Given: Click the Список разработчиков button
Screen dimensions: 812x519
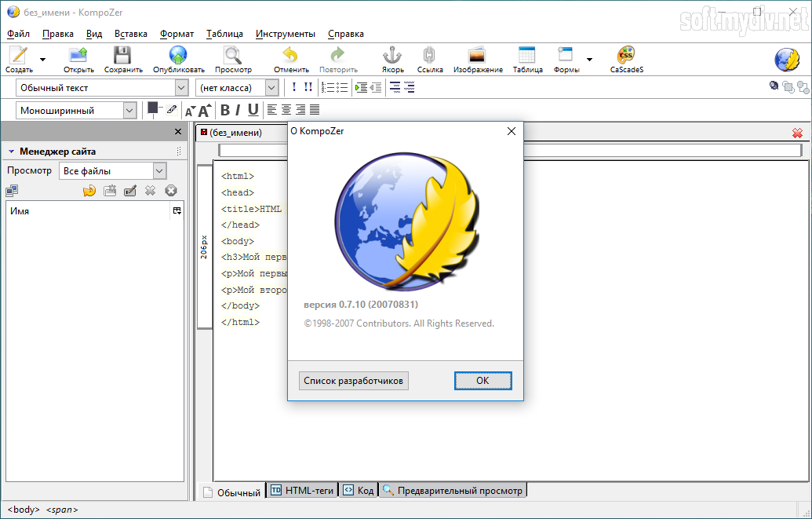Looking at the screenshot, I should tap(353, 381).
